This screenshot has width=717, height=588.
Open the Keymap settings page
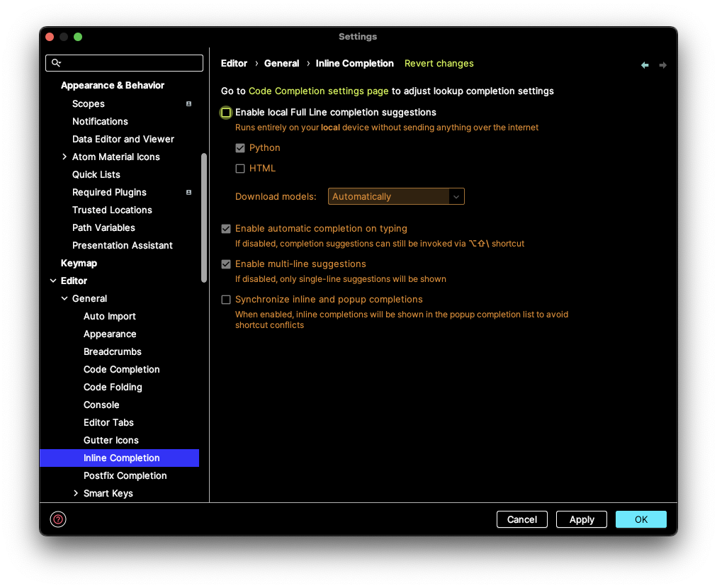(x=79, y=264)
